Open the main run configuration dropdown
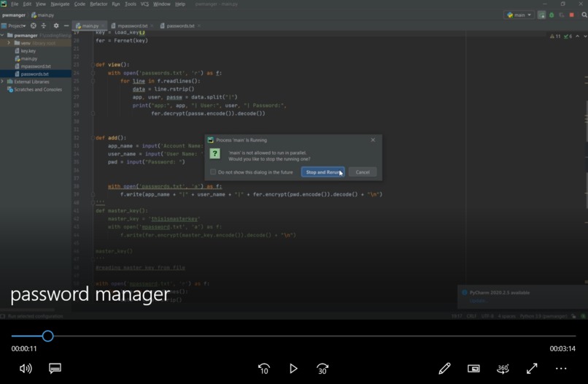Image resolution: width=588 pixels, height=384 pixels. [519, 15]
